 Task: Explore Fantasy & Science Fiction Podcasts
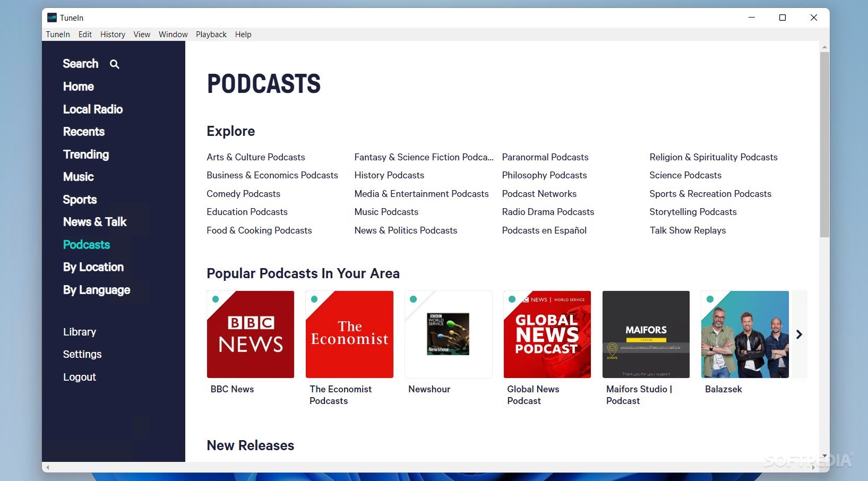point(424,157)
